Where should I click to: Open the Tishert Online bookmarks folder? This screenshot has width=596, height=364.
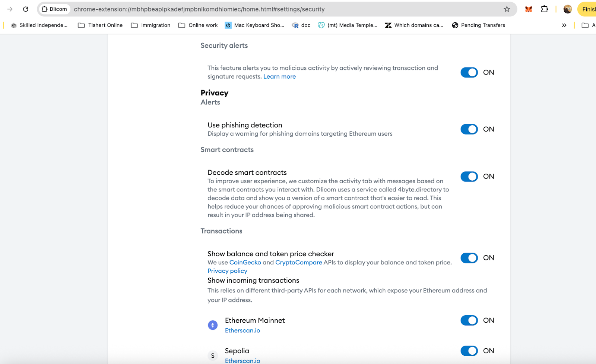pyautogui.click(x=100, y=25)
